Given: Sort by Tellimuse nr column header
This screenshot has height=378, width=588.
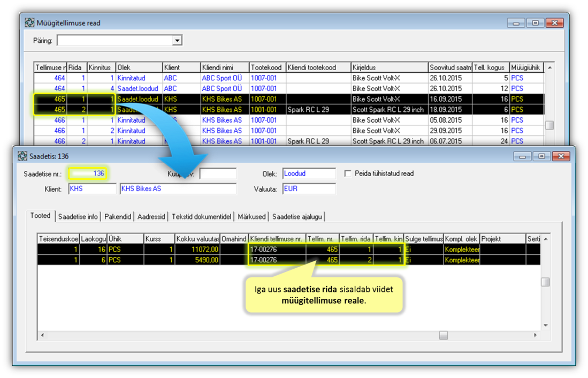Looking at the screenshot, I should tap(50, 67).
